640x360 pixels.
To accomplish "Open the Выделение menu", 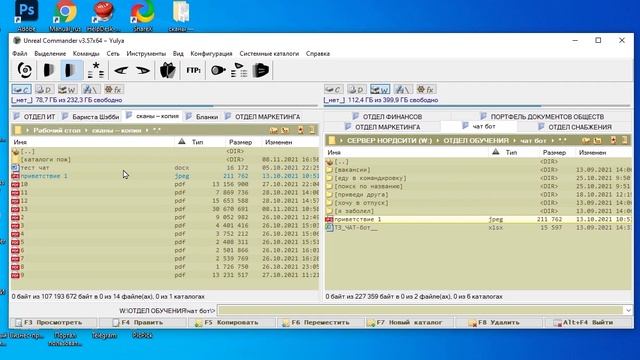I will 50,53.
